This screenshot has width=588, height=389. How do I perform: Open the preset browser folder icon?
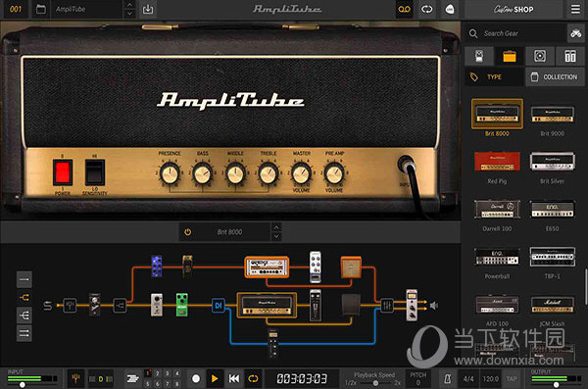click(x=41, y=9)
